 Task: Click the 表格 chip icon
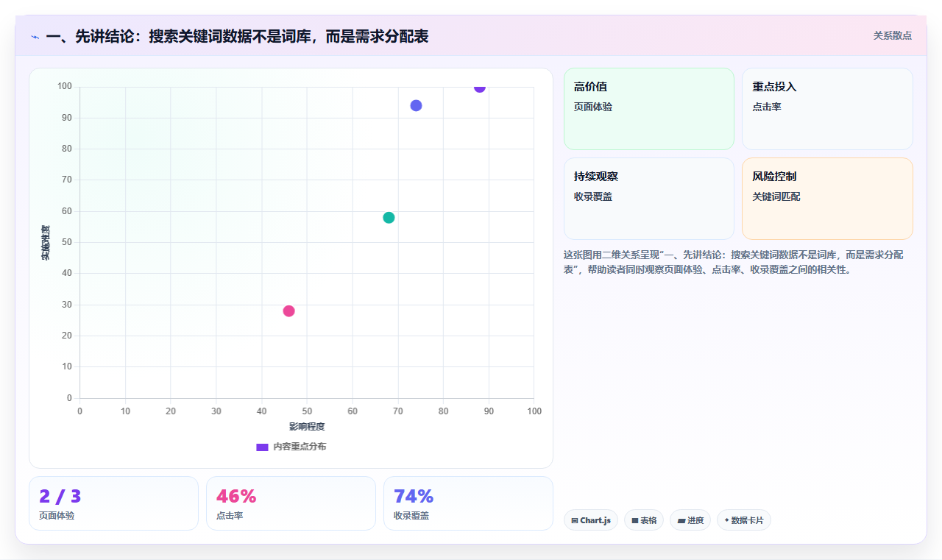635,521
